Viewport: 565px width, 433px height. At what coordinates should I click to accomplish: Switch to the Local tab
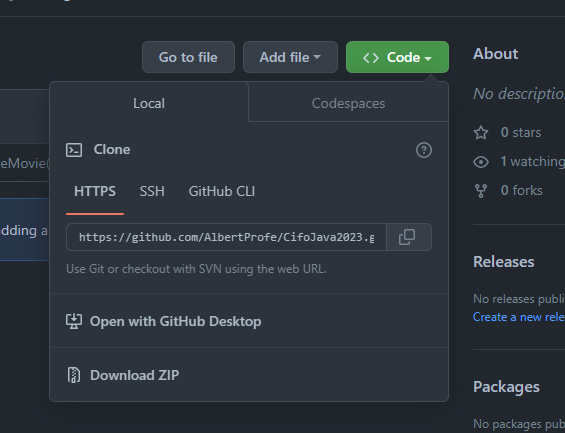click(149, 103)
